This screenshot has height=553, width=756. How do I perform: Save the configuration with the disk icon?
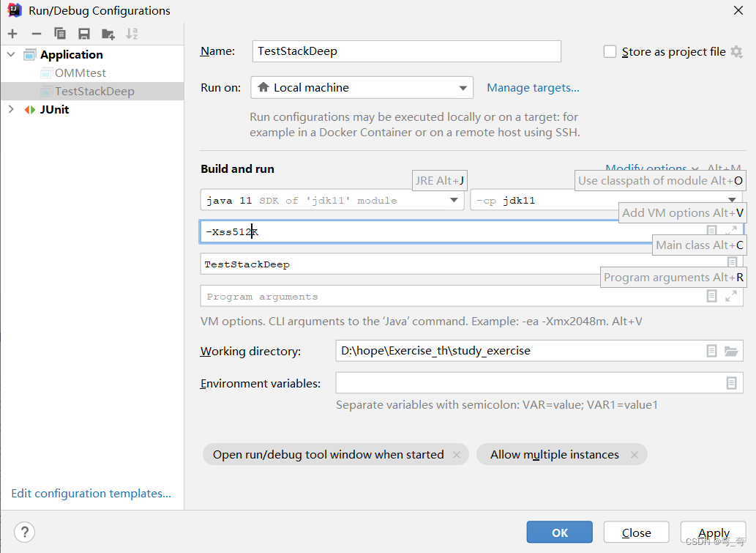84,34
